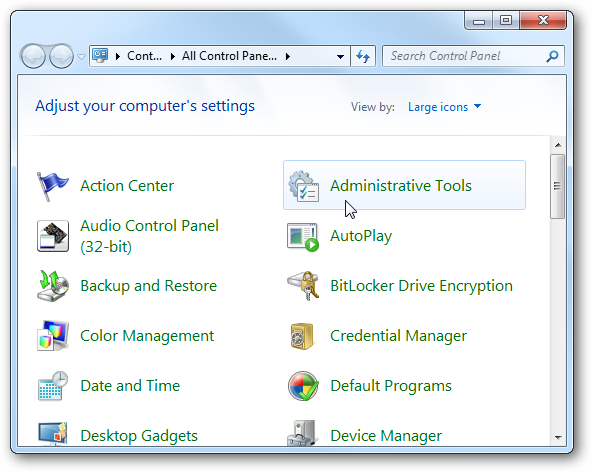Open the Backup and Restore icon

[53, 286]
